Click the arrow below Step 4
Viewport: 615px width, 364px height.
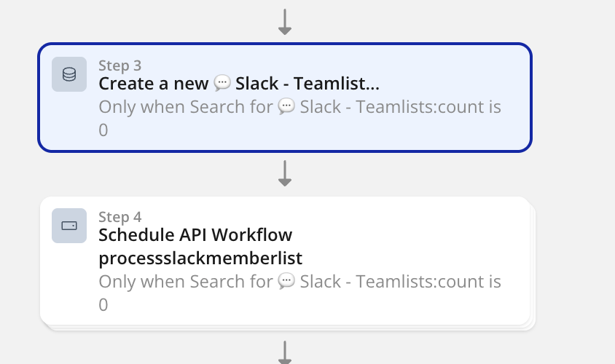285,352
